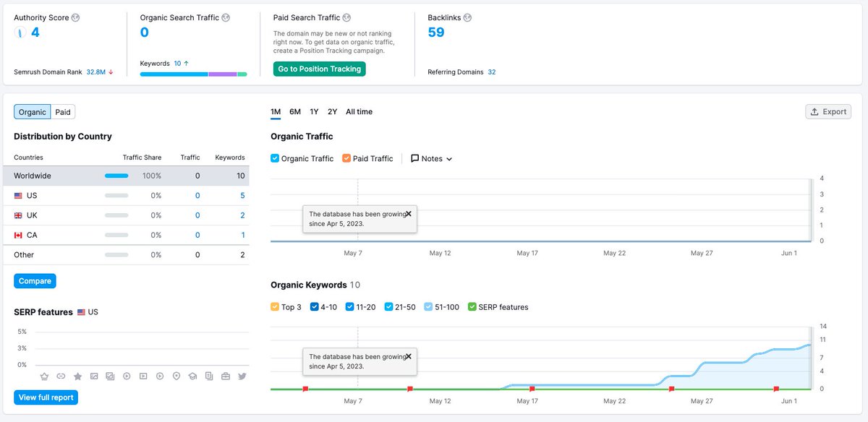
Task: Open the UK keywords count 2 link
Action: point(242,215)
